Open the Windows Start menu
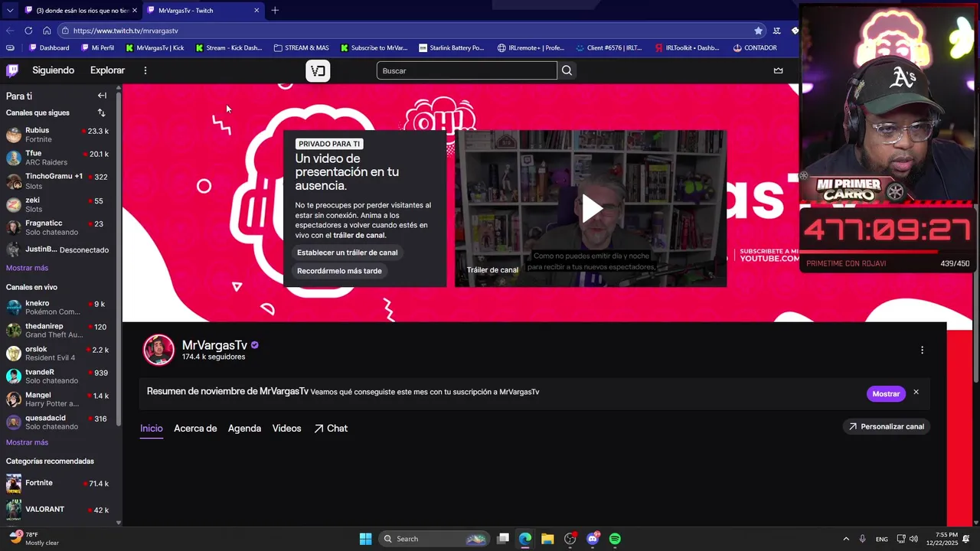This screenshot has height=551, width=980. pos(365,539)
